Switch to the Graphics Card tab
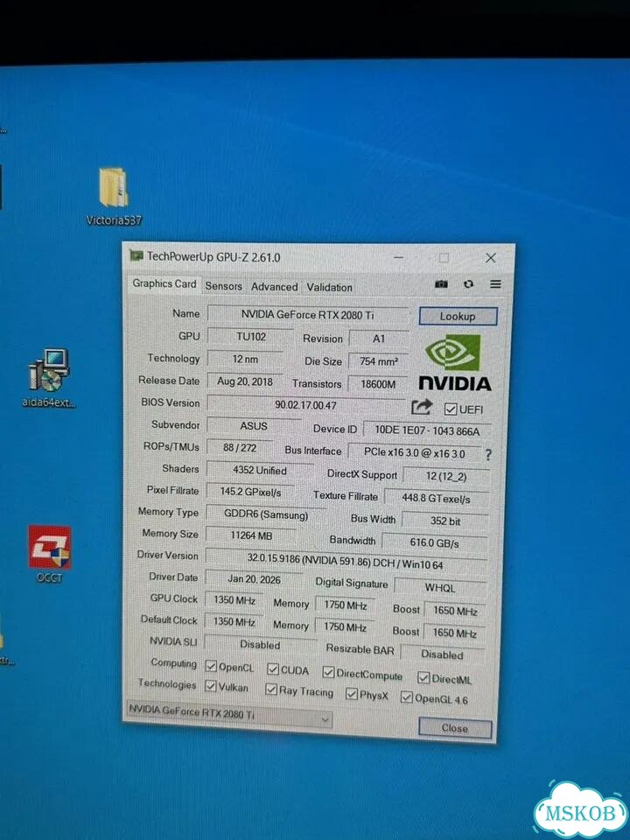This screenshot has height=840, width=630. 164,283
